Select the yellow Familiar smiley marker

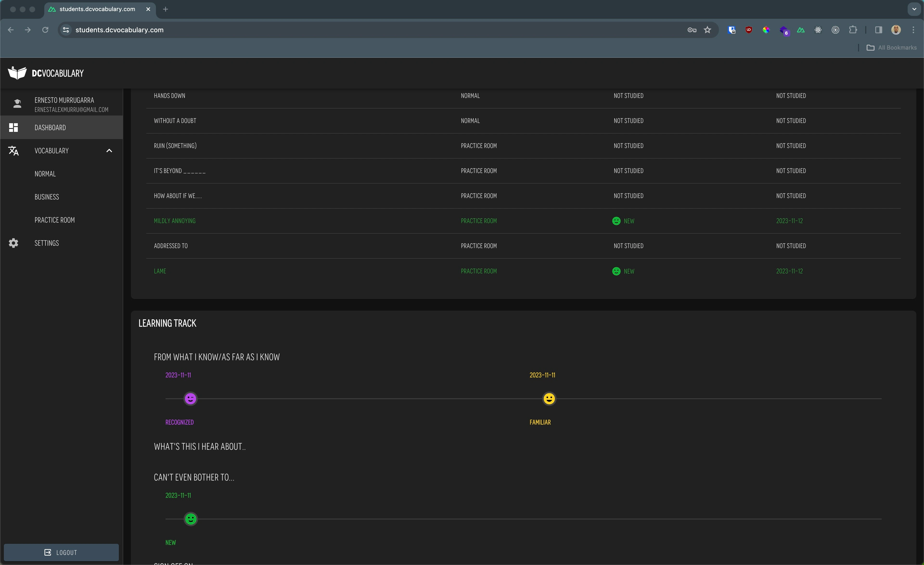(x=549, y=398)
